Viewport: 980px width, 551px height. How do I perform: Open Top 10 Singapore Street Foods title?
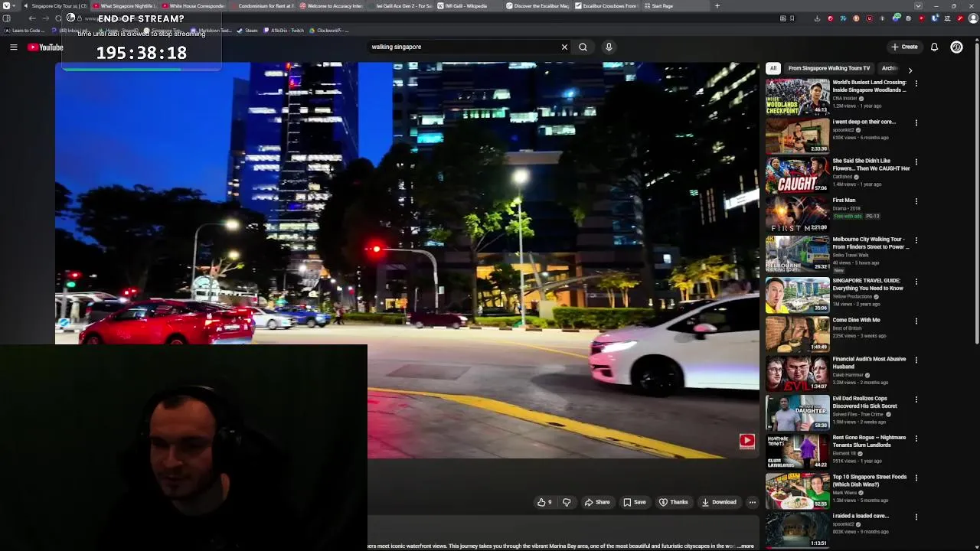869,480
